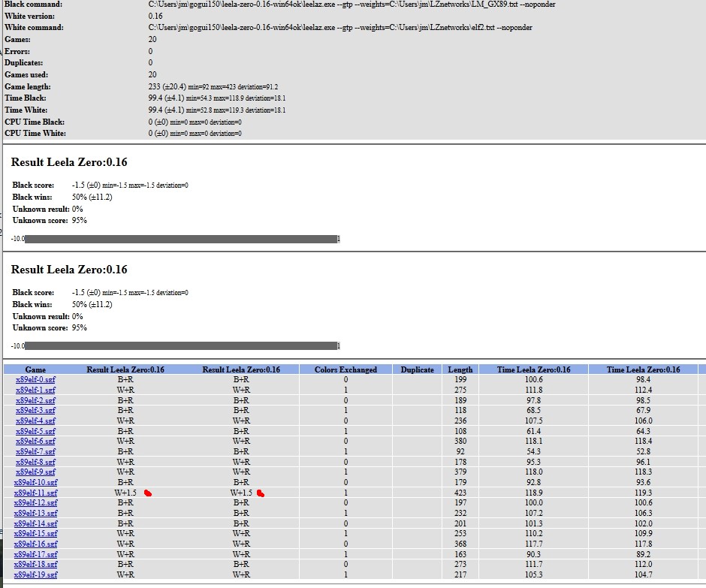Click time value 119.3 in x89elf-11 row
The height and width of the screenshot is (588, 706).
tap(643, 493)
